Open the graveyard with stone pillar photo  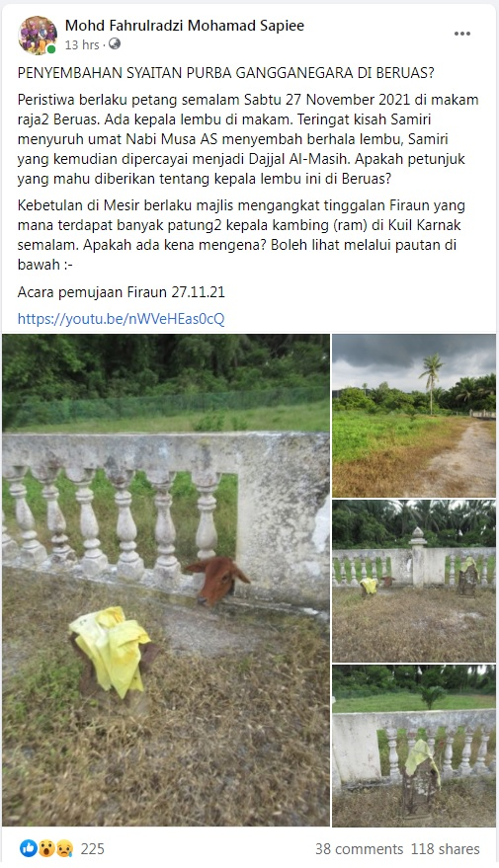pyautogui.click(x=414, y=581)
